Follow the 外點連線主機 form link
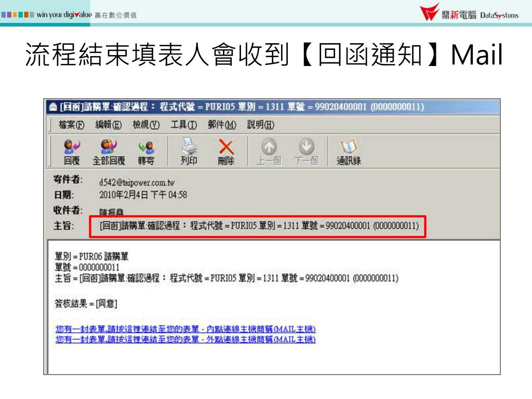The image size is (532, 399). (185, 339)
